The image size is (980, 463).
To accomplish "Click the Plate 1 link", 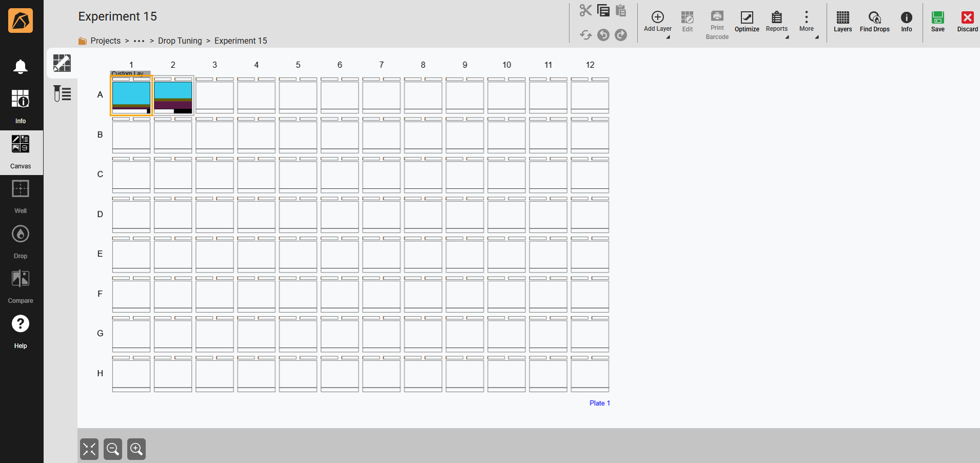I will click(600, 403).
